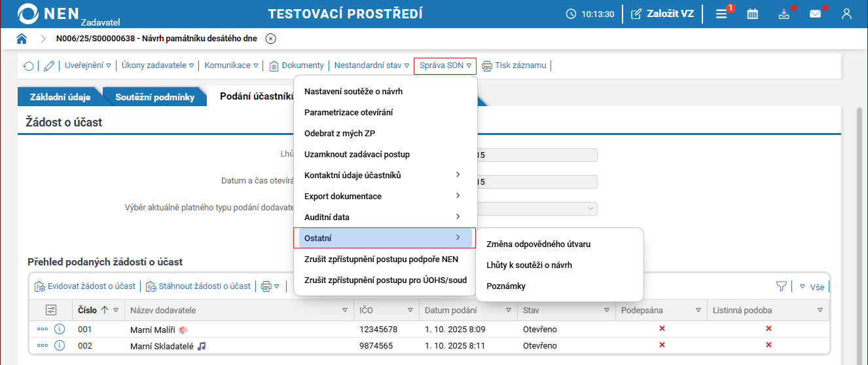This screenshot has width=868, height=365.
Task: Expand the Auditní data submenu
Action: [386, 217]
